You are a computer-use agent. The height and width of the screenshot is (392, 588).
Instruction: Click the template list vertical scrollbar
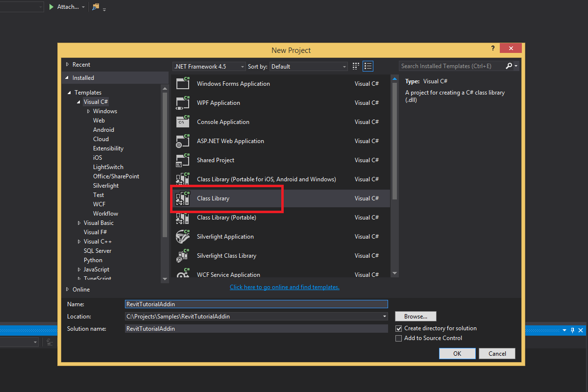[x=395, y=141]
